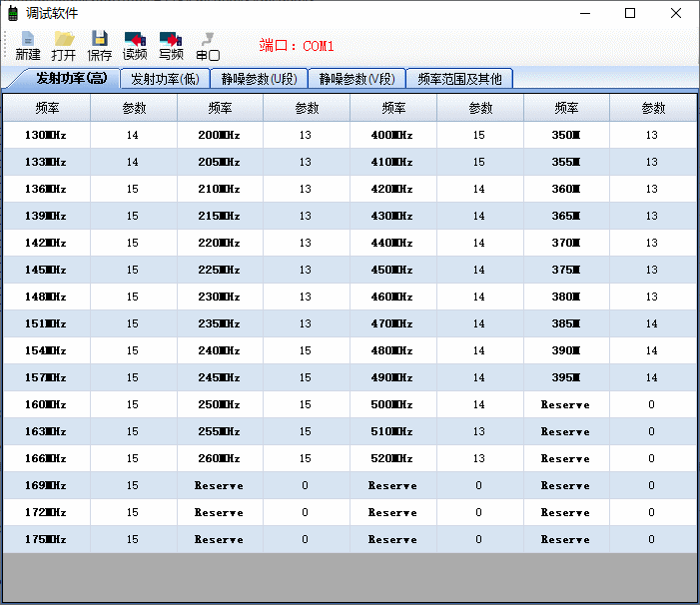Click the 157MHz frequency cell
This screenshot has width=700, height=605.
click(x=47, y=377)
